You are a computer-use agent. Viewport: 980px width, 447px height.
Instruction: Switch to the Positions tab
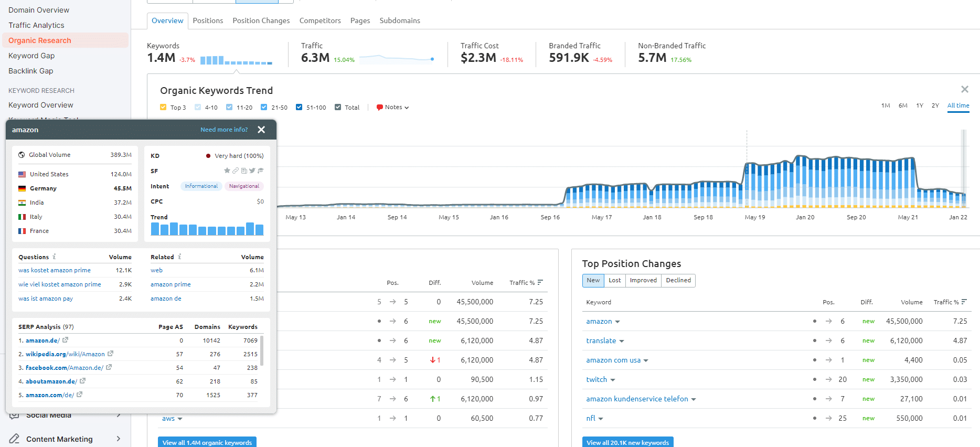pyautogui.click(x=208, y=20)
